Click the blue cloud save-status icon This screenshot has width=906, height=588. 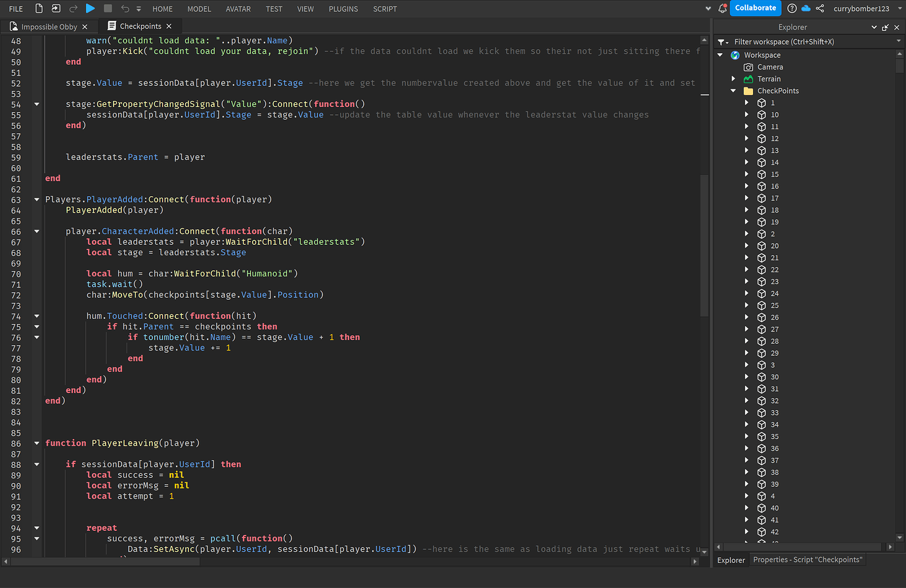click(x=806, y=9)
